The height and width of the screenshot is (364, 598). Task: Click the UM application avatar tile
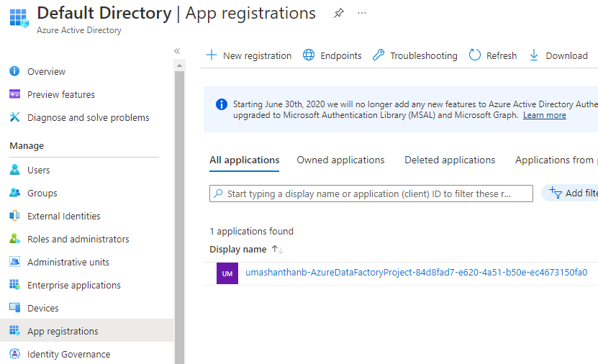click(227, 273)
